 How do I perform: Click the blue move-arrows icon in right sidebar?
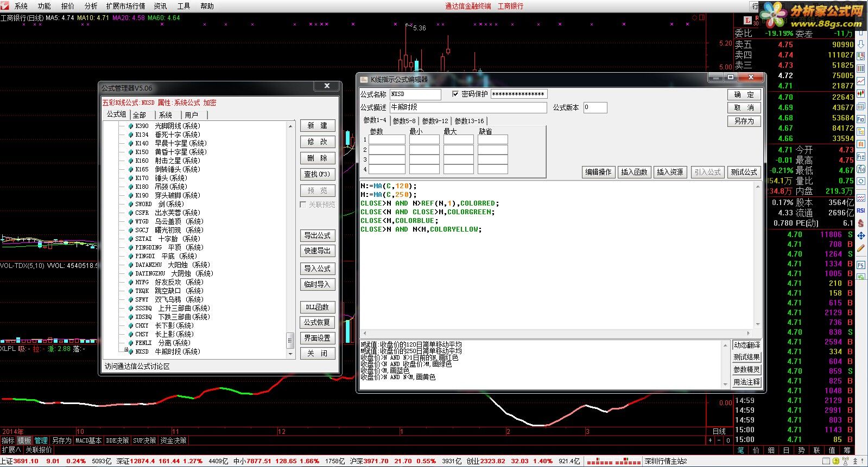coord(861,235)
